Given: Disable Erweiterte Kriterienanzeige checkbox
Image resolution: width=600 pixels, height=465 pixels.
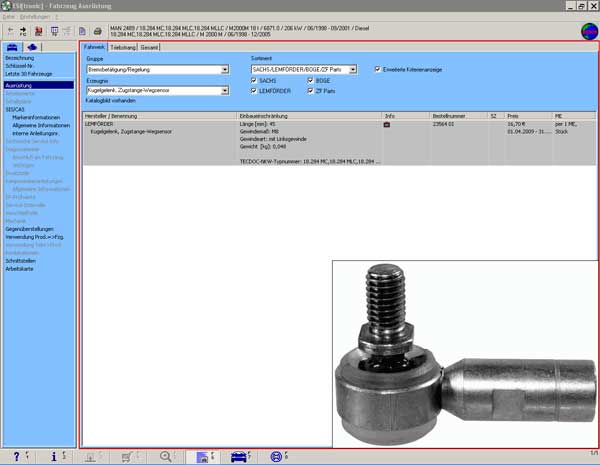Looking at the screenshot, I should [x=377, y=69].
